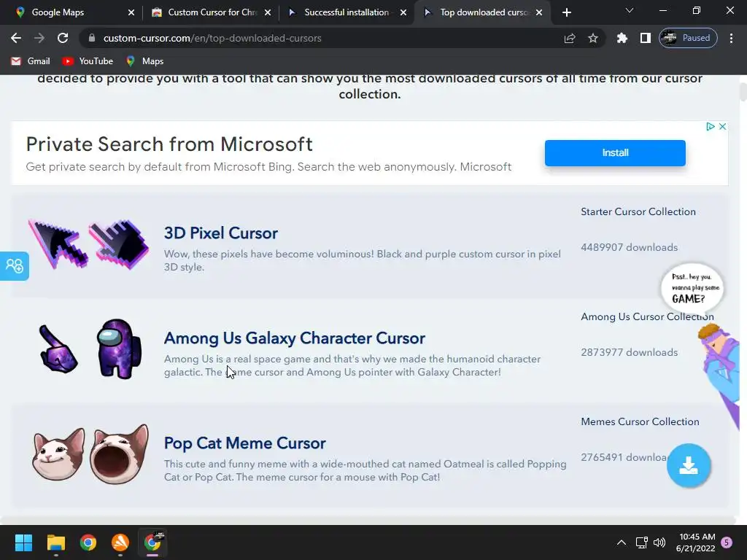Show hidden system tray icons
The image size is (747, 560).
pos(622,542)
